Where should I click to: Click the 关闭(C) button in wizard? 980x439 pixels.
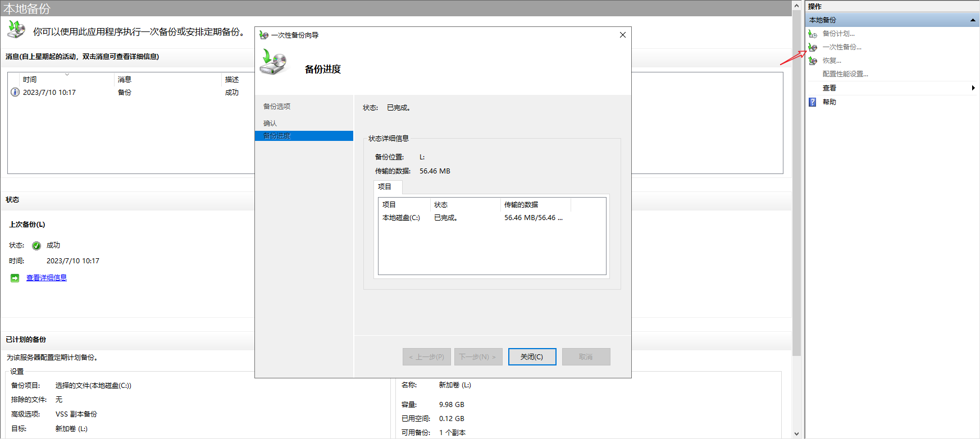(532, 357)
